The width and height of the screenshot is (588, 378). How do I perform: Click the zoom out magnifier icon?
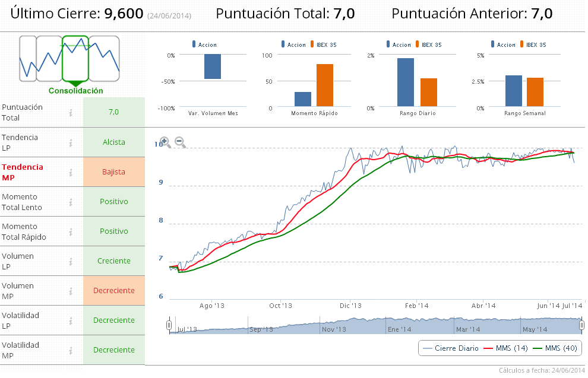point(181,142)
